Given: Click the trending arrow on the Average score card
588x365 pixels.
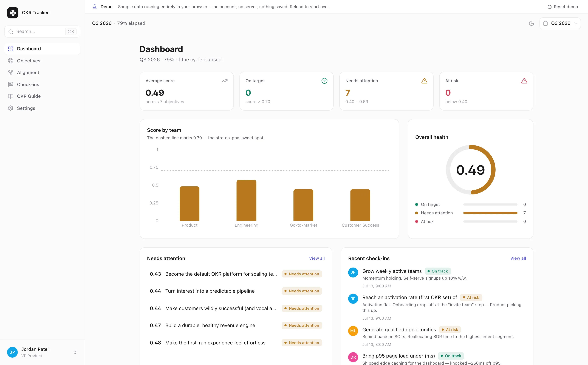Looking at the screenshot, I should (x=224, y=81).
